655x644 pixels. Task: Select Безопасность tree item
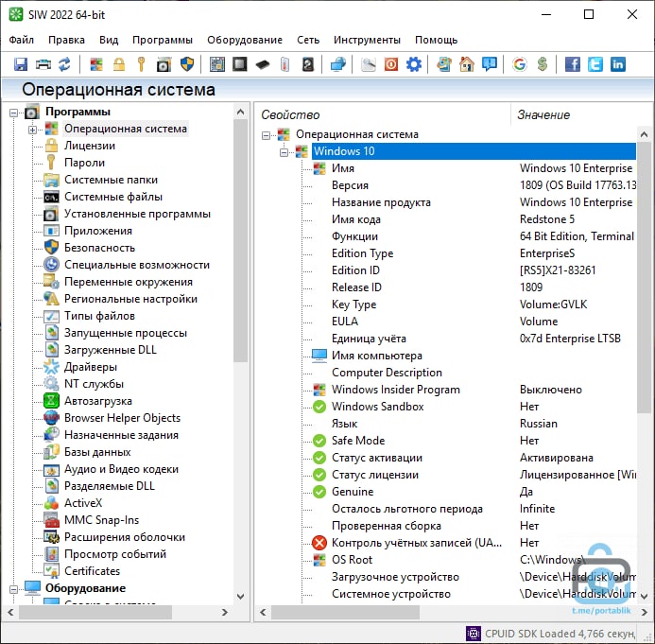99,248
